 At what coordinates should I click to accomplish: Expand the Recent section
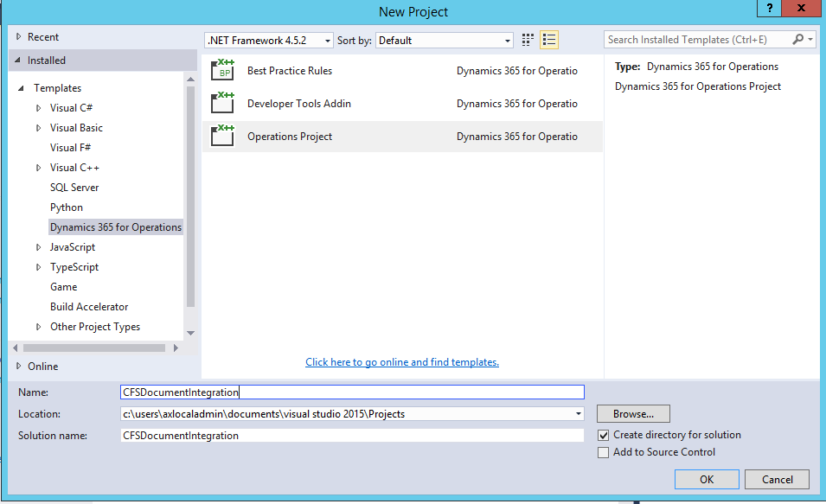click(x=18, y=37)
